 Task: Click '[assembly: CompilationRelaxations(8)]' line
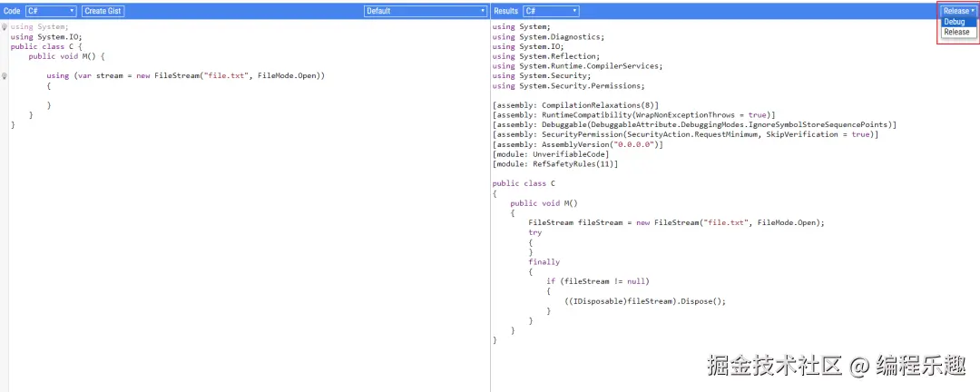[575, 105]
